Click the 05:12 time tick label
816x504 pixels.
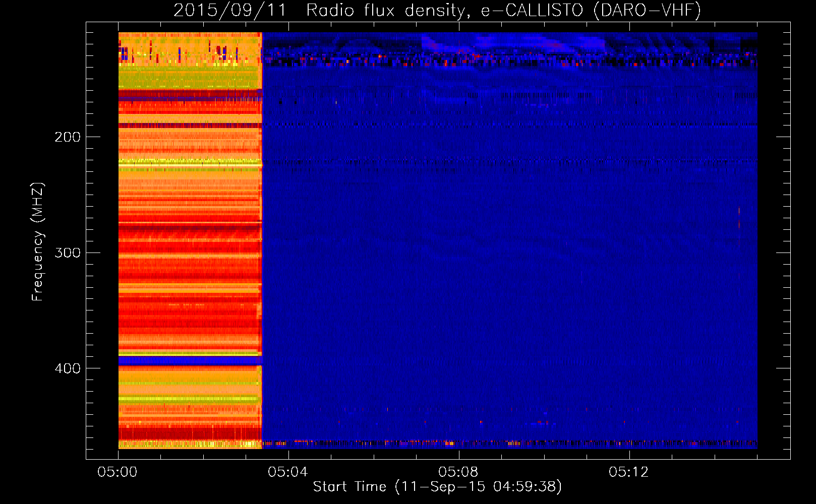point(629,472)
